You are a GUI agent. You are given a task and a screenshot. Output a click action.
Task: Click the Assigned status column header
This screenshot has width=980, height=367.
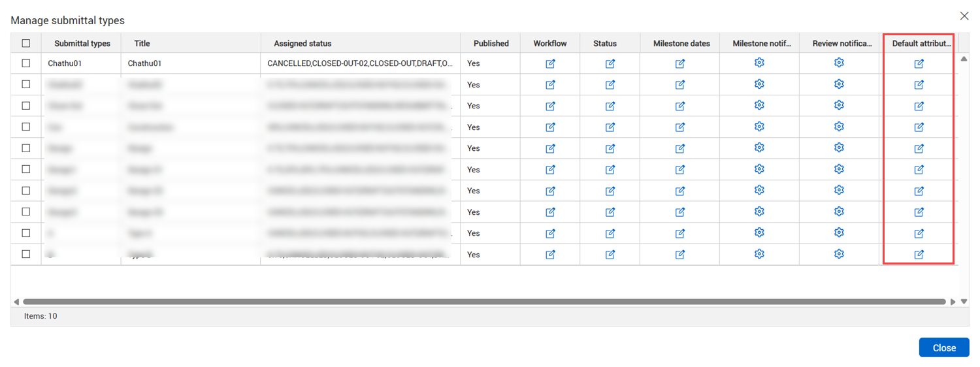(302, 43)
